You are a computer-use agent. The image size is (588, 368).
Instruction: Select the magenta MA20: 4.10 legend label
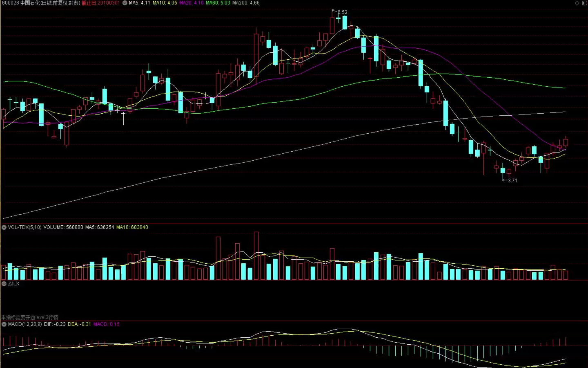191,3
